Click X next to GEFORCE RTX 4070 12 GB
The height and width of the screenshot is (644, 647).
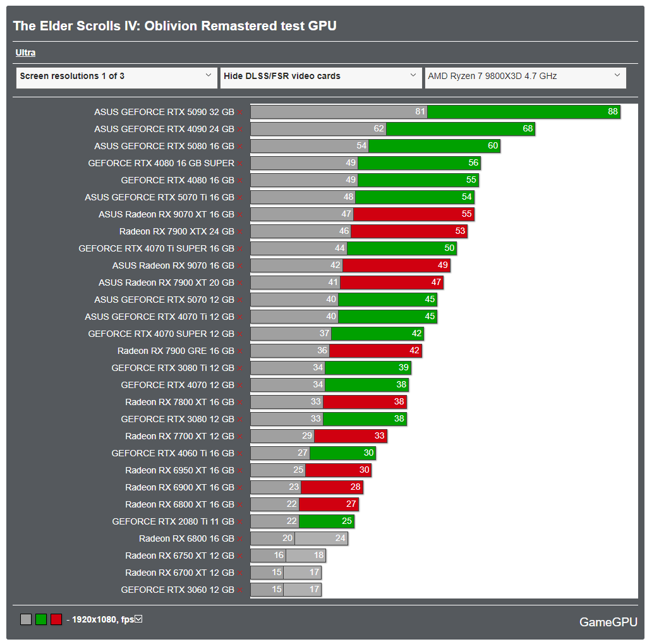point(240,386)
